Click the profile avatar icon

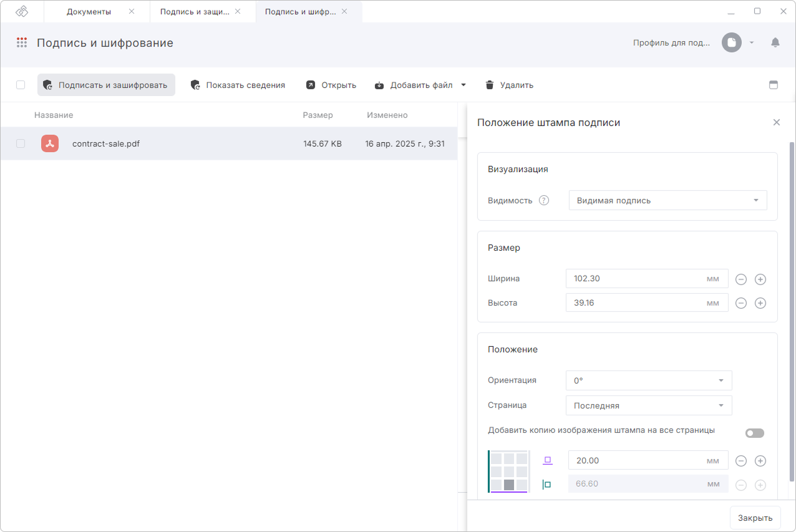(732, 42)
